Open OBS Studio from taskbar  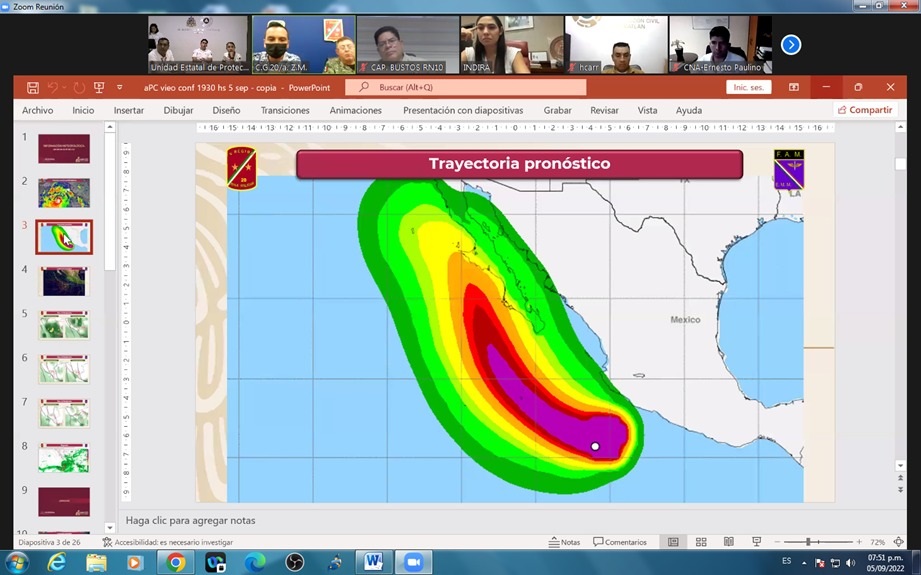point(295,563)
